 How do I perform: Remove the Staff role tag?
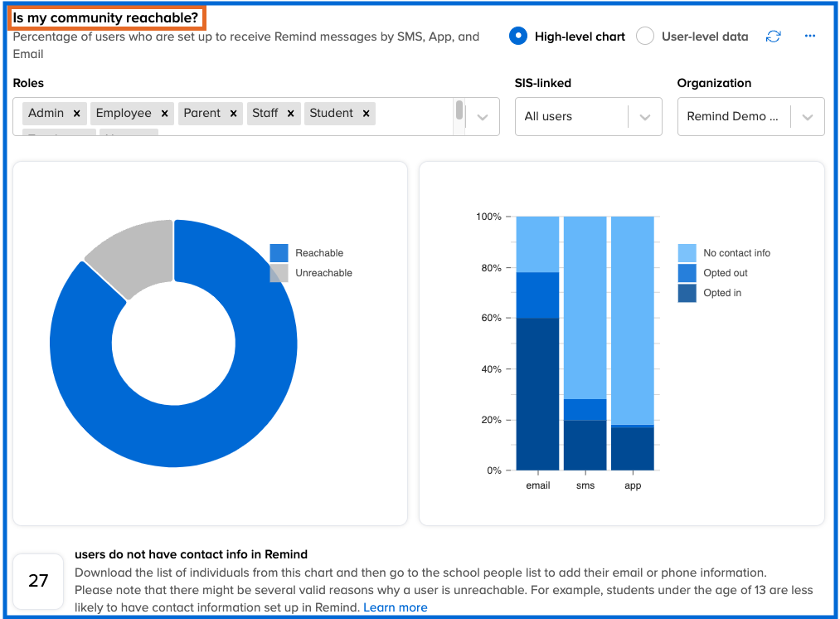(291, 114)
